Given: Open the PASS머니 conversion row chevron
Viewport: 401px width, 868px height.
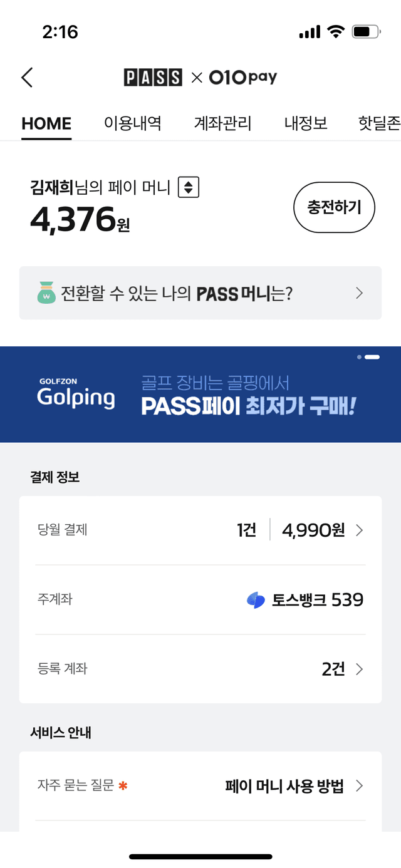Looking at the screenshot, I should [359, 293].
